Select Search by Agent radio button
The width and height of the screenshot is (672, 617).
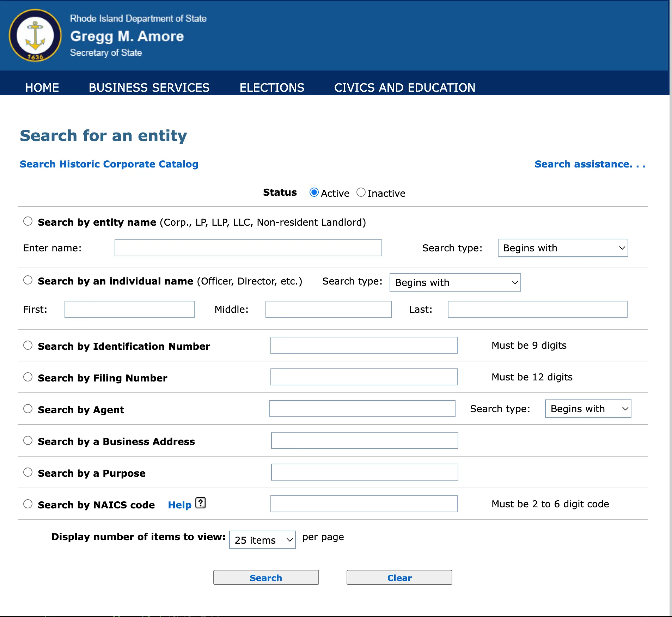point(28,409)
